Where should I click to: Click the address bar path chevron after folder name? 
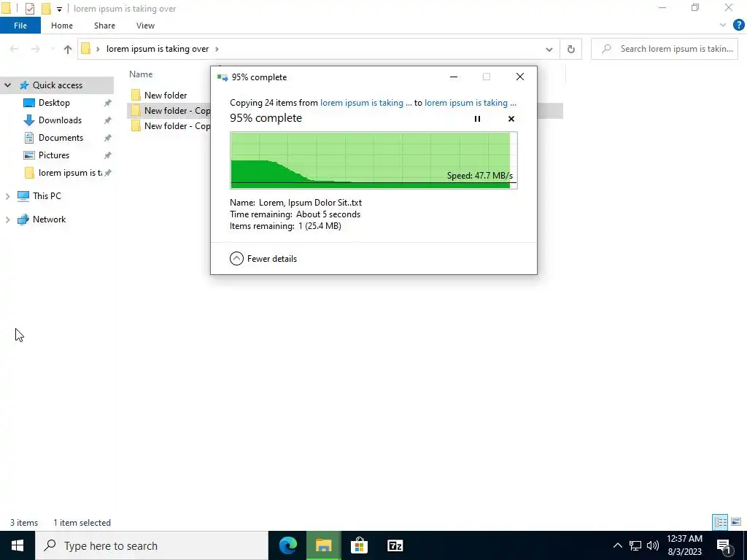click(217, 49)
